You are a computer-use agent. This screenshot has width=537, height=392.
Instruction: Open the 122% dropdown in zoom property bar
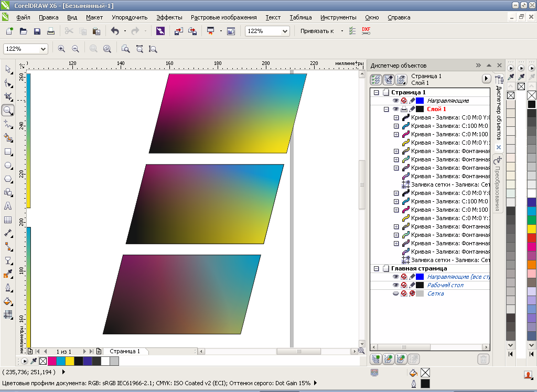43,49
